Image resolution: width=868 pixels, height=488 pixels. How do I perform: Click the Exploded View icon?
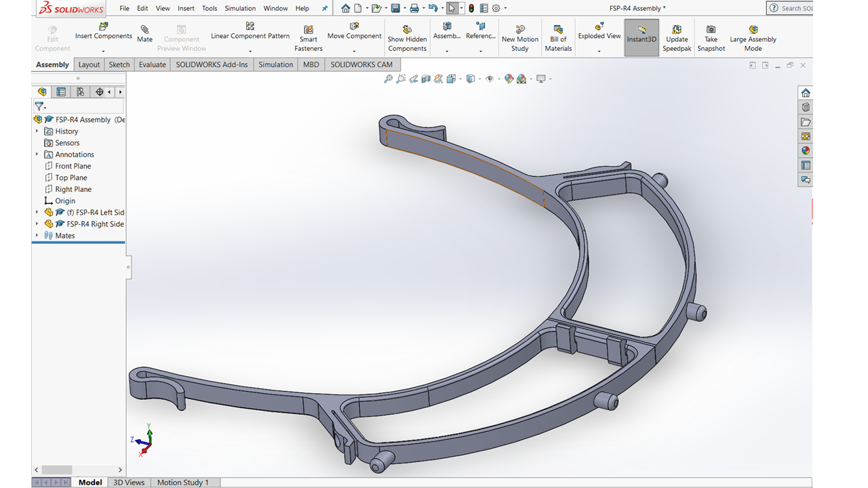click(599, 26)
